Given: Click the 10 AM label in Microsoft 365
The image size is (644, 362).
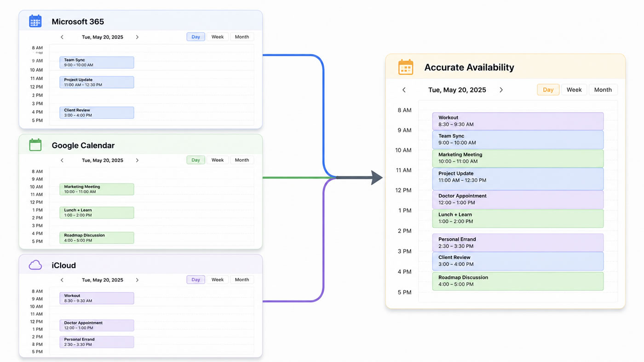Looking at the screenshot, I should click(x=36, y=70).
